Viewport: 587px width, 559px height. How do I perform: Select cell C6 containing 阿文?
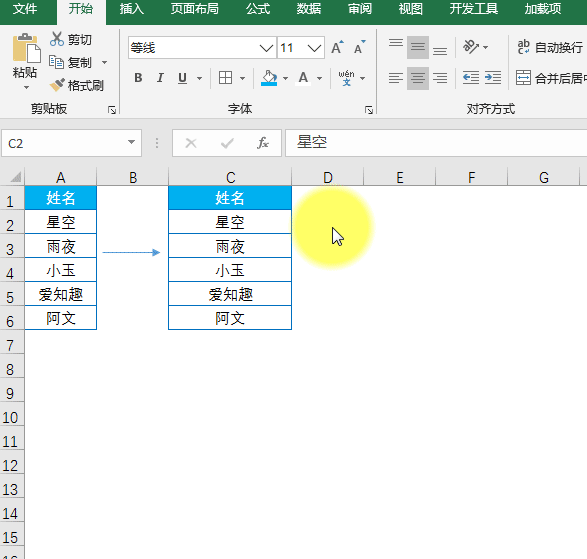(x=230, y=318)
